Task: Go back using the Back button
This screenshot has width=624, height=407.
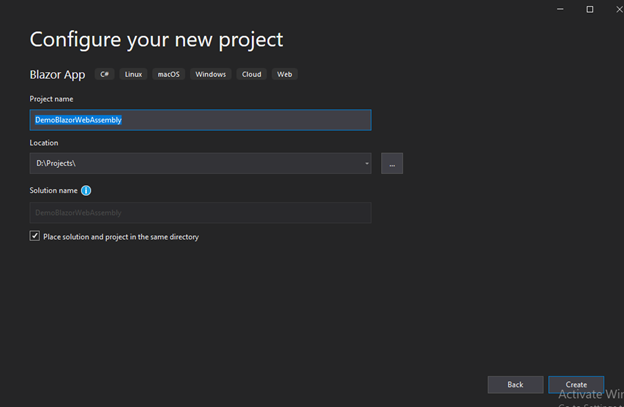Action: [515, 384]
